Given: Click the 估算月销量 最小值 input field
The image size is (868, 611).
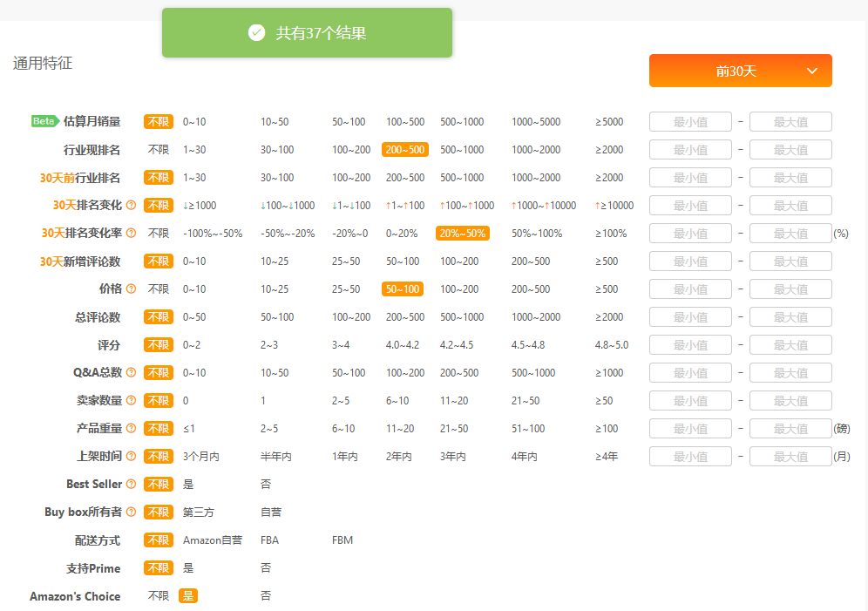Looking at the screenshot, I should coord(690,122).
